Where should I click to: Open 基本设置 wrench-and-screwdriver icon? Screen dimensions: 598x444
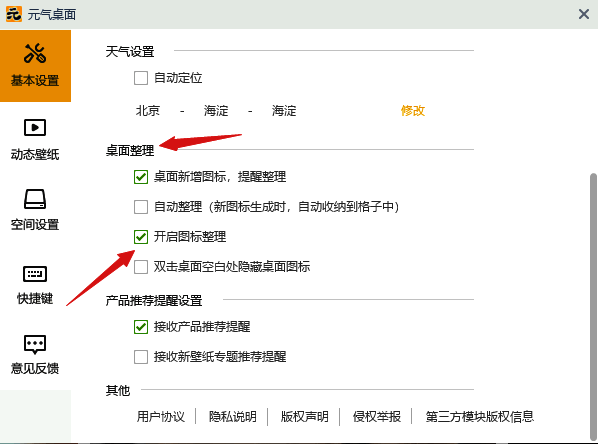pos(35,53)
